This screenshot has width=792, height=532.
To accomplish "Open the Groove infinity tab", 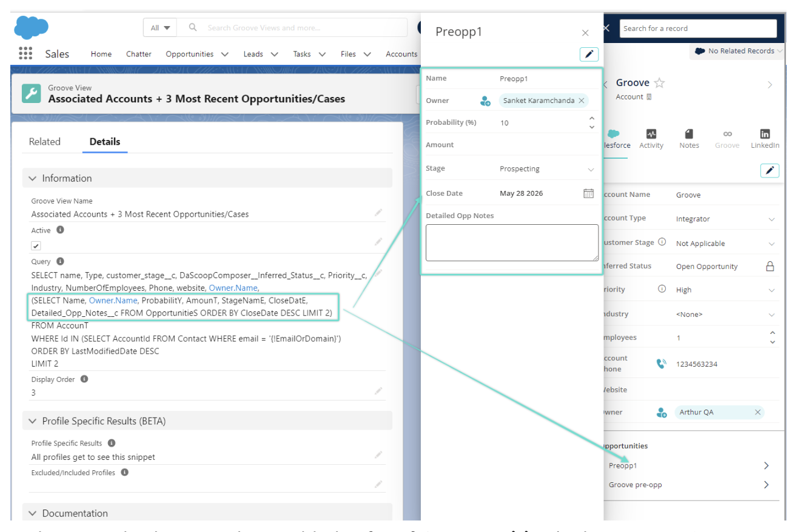I will click(x=727, y=139).
